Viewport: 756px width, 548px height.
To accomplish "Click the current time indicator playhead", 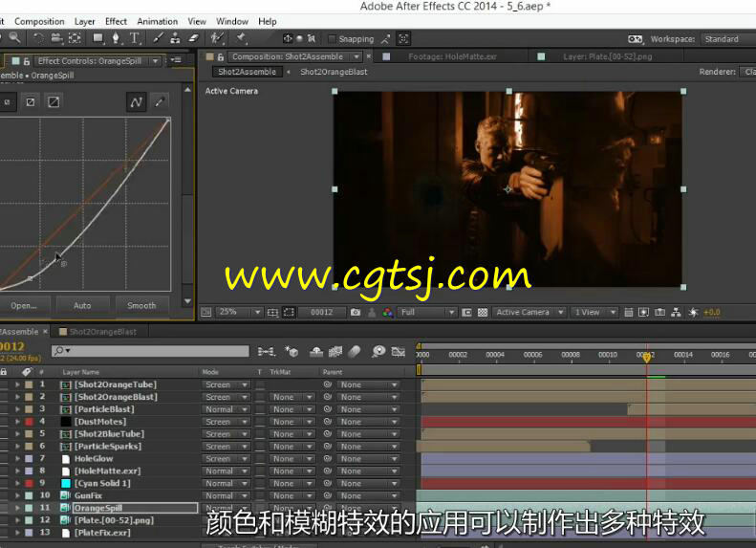I will (x=646, y=357).
